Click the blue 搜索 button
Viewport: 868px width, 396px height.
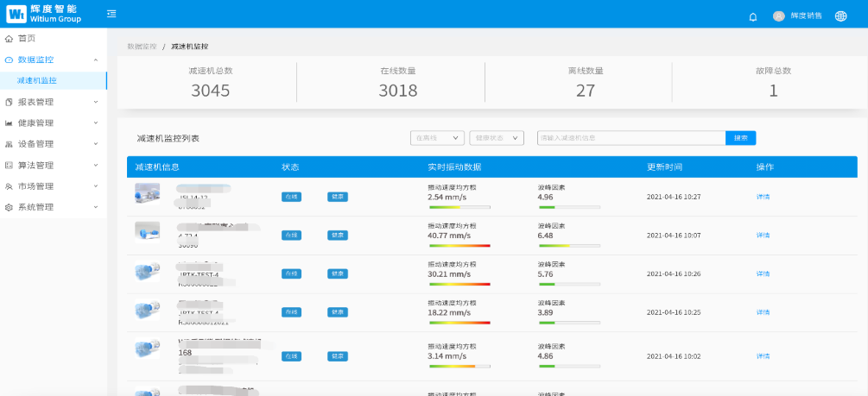pos(741,138)
